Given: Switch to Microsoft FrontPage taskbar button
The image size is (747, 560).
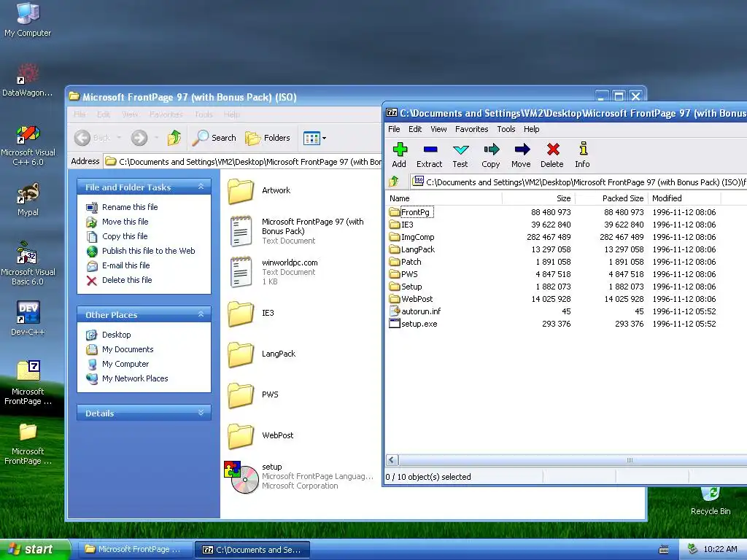Looking at the screenshot, I should tap(133, 550).
